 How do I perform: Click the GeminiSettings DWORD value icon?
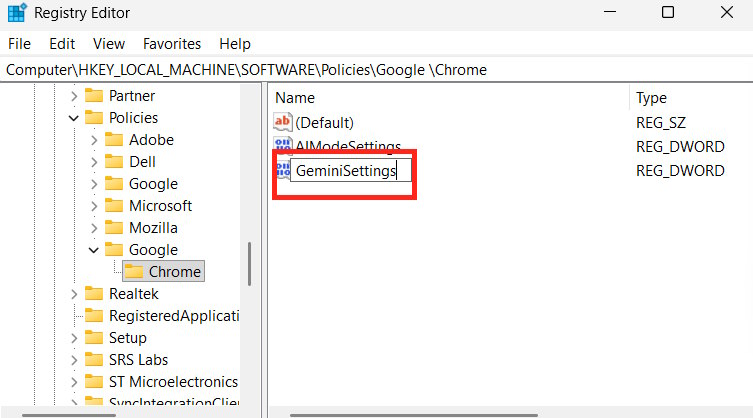click(283, 170)
